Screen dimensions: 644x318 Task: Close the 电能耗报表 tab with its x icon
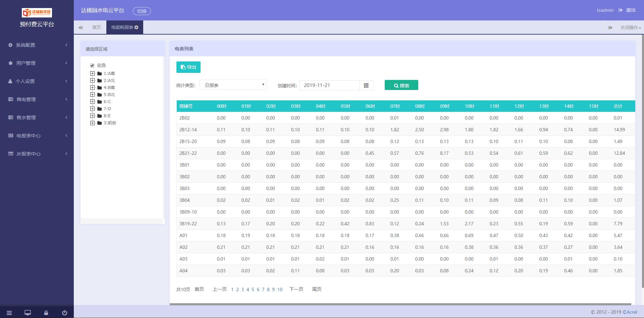coord(137,28)
